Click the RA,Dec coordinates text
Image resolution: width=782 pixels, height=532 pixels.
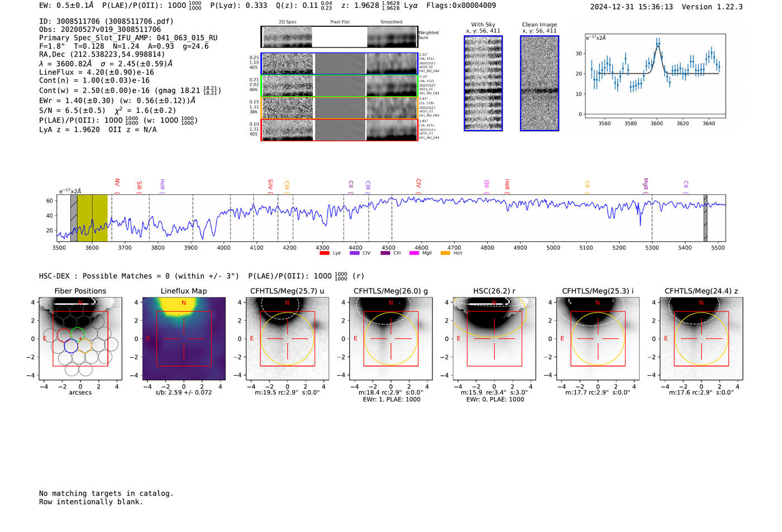tap(102, 55)
